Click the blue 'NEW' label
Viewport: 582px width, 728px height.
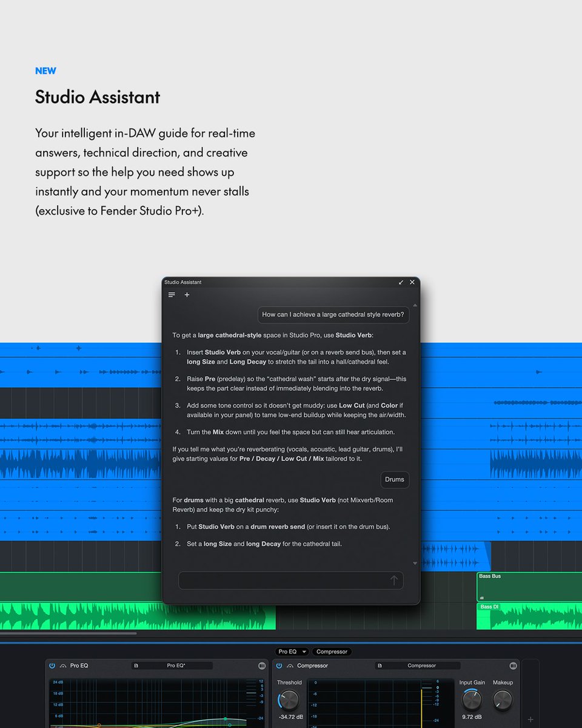click(x=45, y=71)
